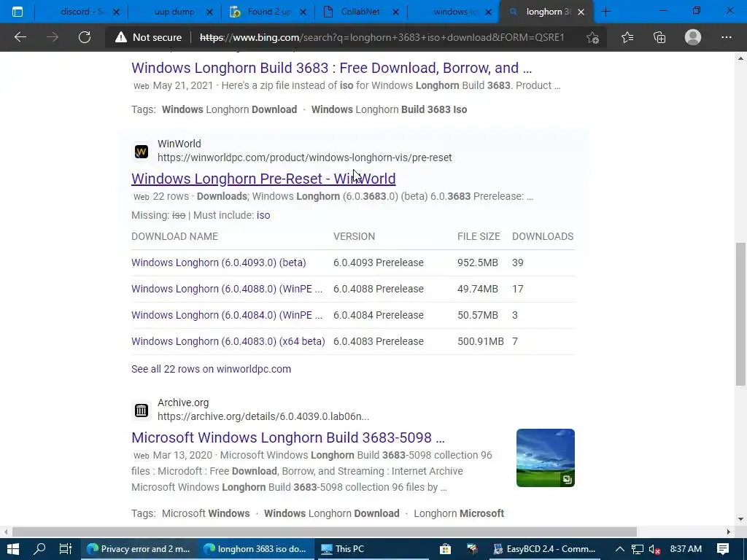
Task: Click the Archive.org site favicon
Action: pos(141,410)
